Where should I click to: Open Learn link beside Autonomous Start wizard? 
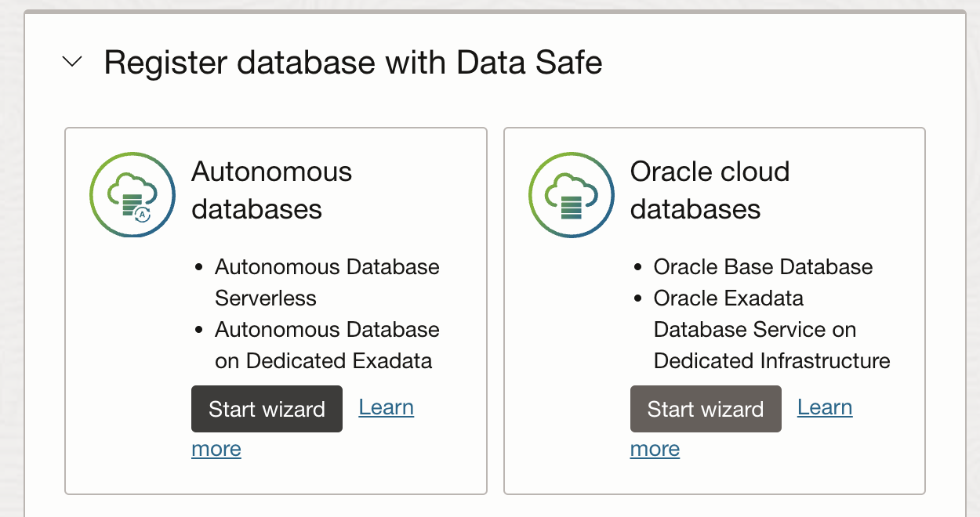387,407
